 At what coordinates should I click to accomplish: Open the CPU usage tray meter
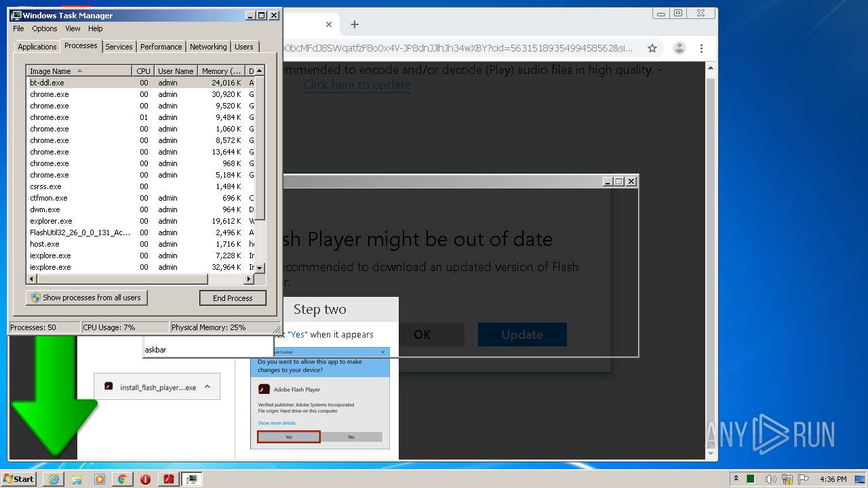pos(751,479)
